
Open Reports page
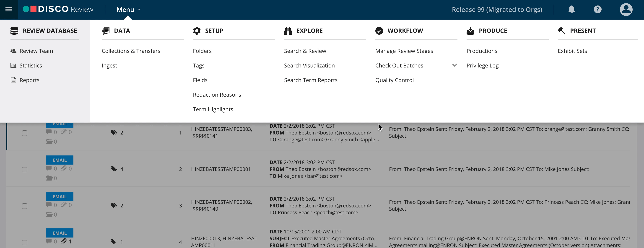coord(29,80)
